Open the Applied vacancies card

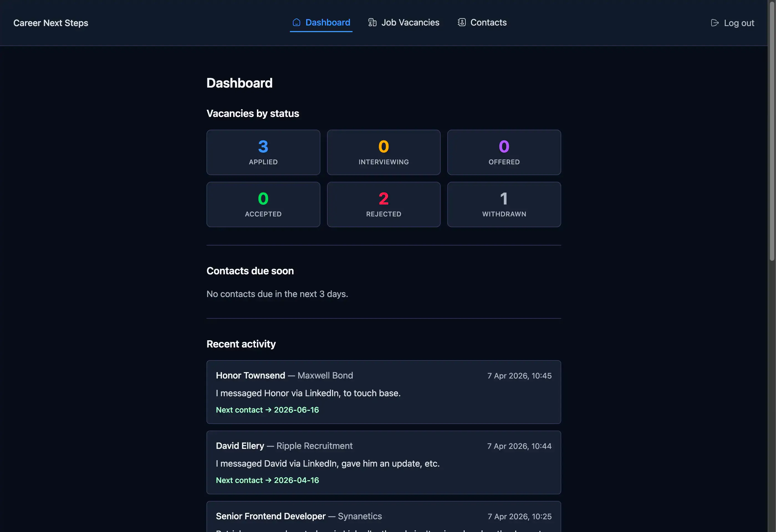263,152
